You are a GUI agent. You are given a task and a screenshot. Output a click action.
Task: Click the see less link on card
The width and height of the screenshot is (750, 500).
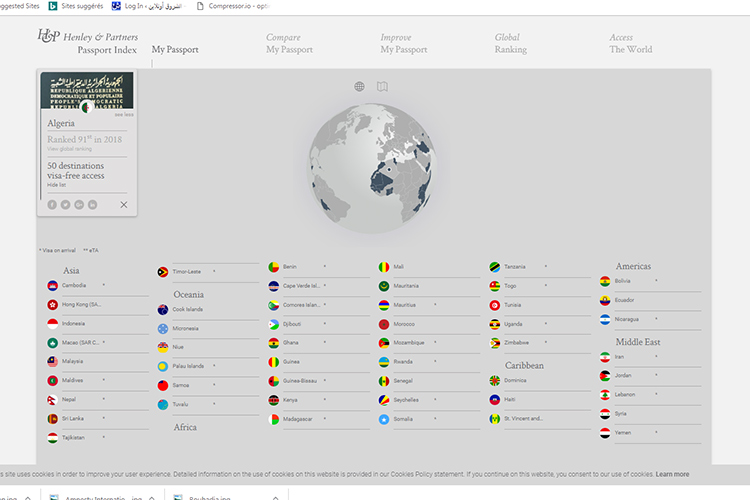pyautogui.click(x=124, y=114)
